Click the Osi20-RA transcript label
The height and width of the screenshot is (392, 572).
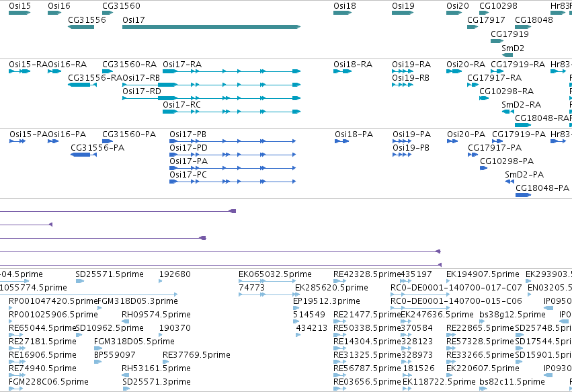pos(466,65)
